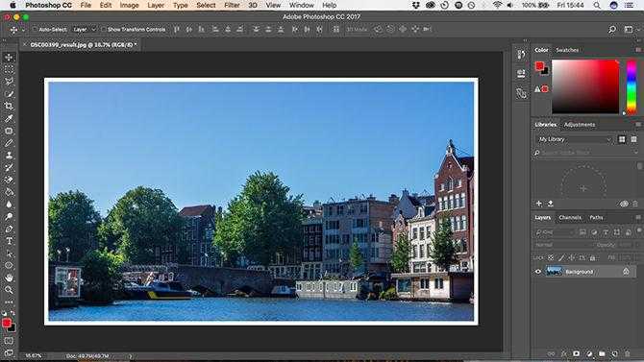Switch to the Channels tab
Screen dimensions: 644x362
coord(570,218)
